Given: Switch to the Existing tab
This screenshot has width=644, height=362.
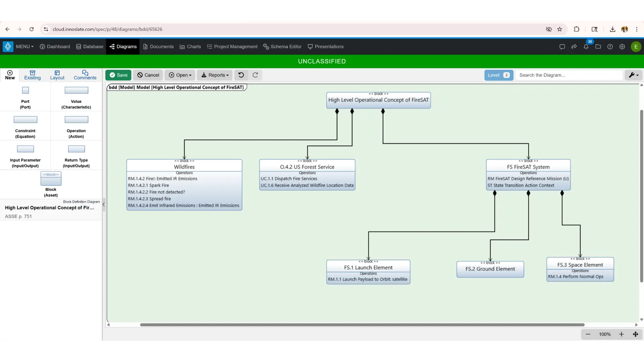Looking at the screenshot, I should coord(33,75).
